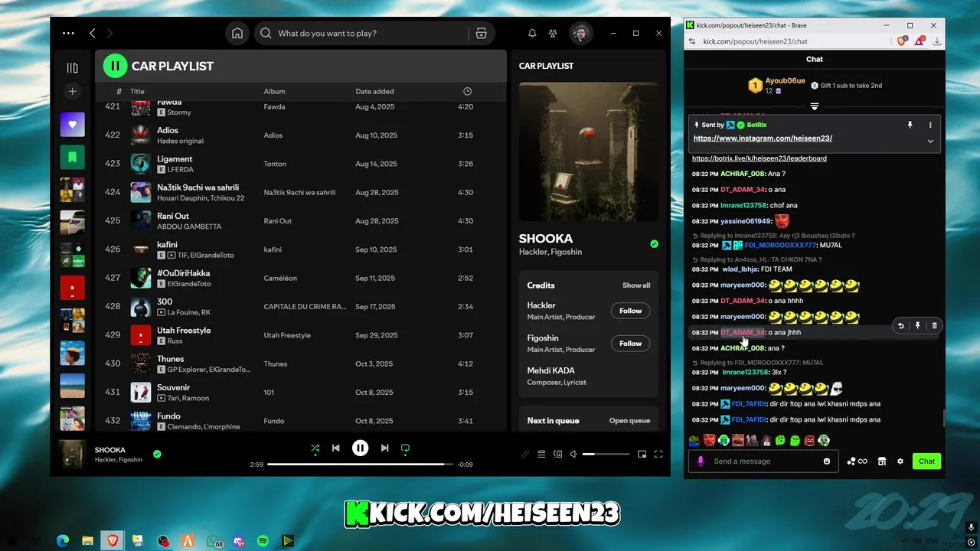Click the Brave address bar kick.com URL

[756, 41]
